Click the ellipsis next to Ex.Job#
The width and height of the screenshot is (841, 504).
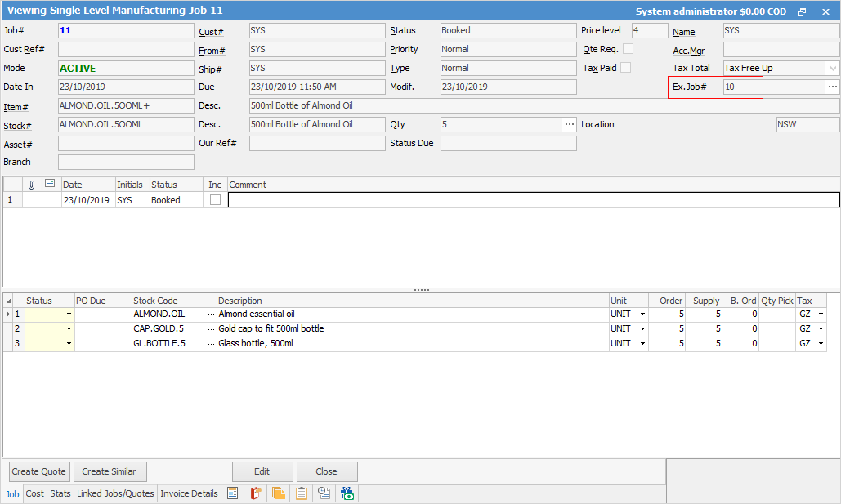tap(832, 86)
